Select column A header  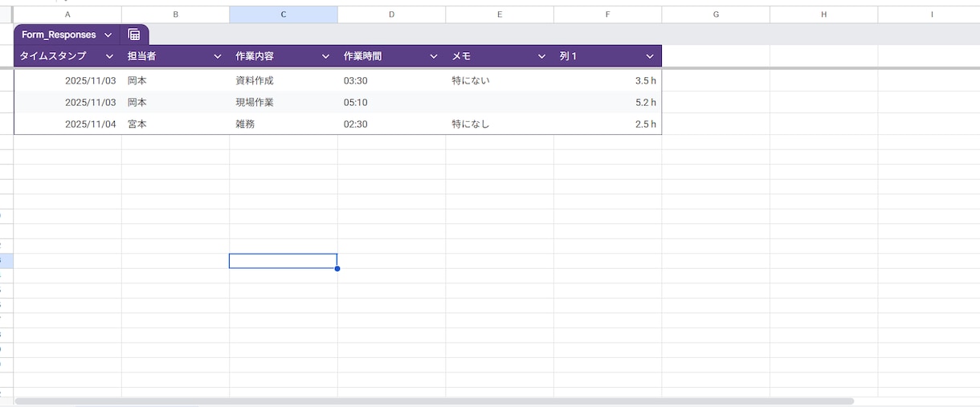67,14
